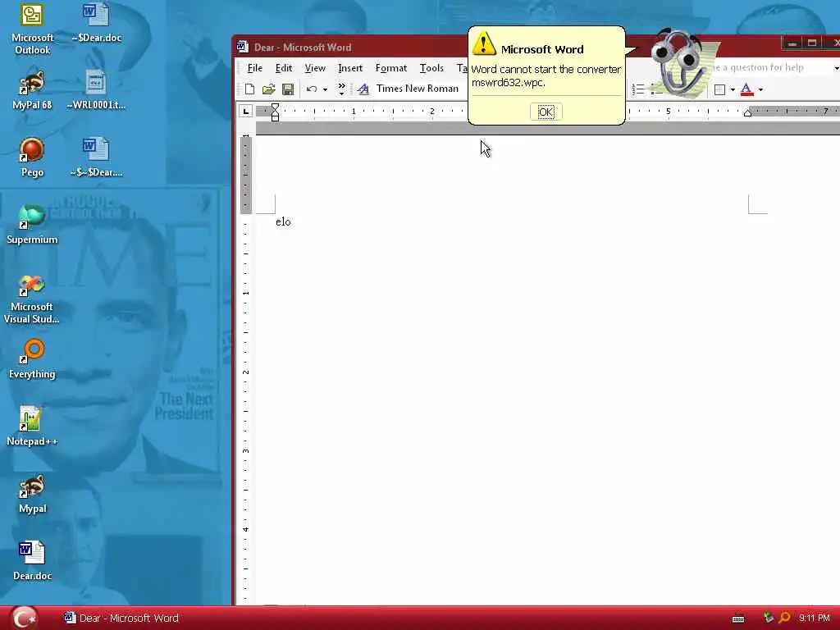Click the Borders toolbar icon

(720, 89)
